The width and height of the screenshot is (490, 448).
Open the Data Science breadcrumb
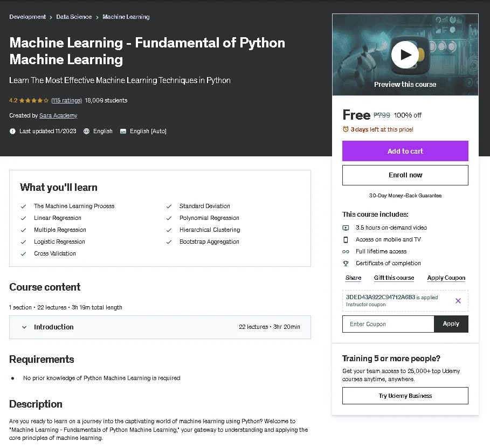pos(74,17)
